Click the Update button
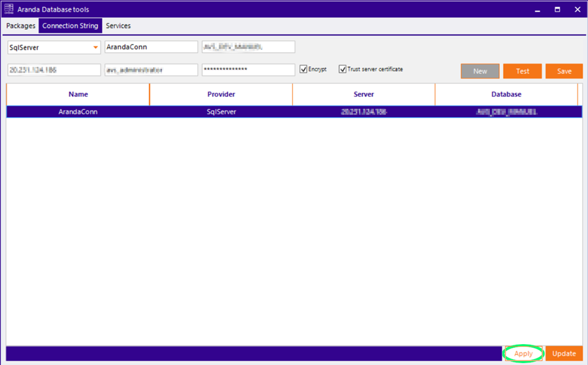The height and width of the screenshot is (365, 588). (564, 354)
